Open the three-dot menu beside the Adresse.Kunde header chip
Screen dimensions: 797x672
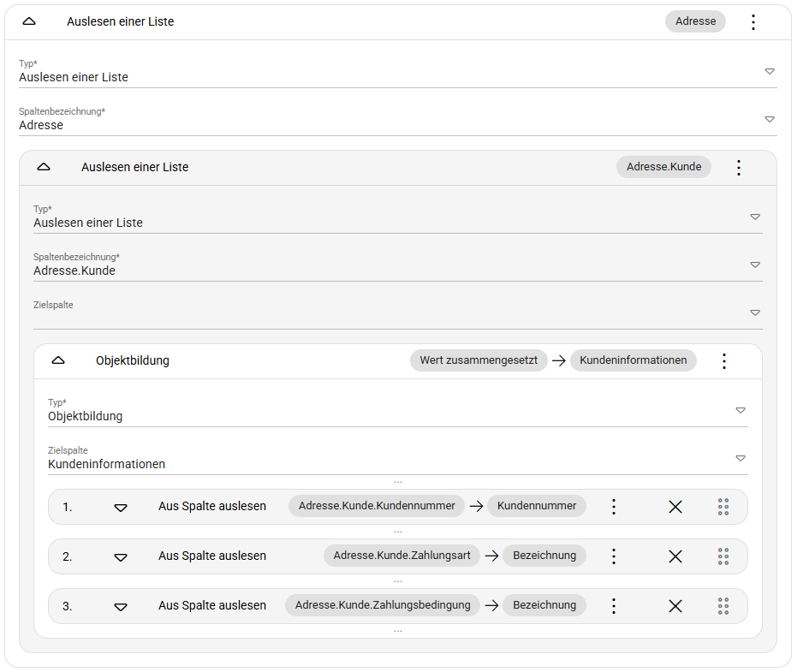pyautogui.click(x=739, y=167)
